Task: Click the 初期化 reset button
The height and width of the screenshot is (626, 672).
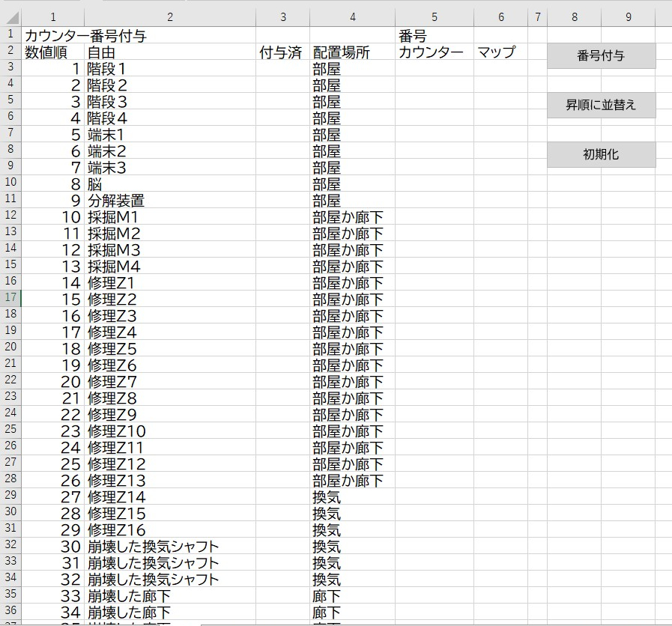Action: [x=601, y=155]
